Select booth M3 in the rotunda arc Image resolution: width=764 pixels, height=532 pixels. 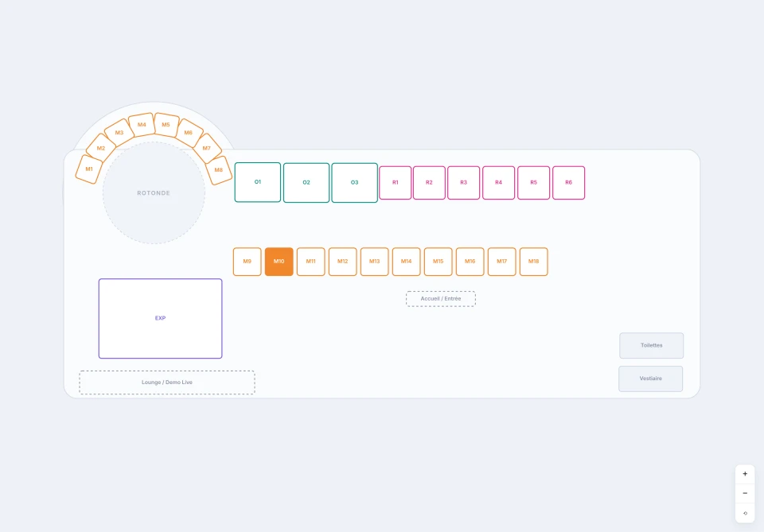119,132
